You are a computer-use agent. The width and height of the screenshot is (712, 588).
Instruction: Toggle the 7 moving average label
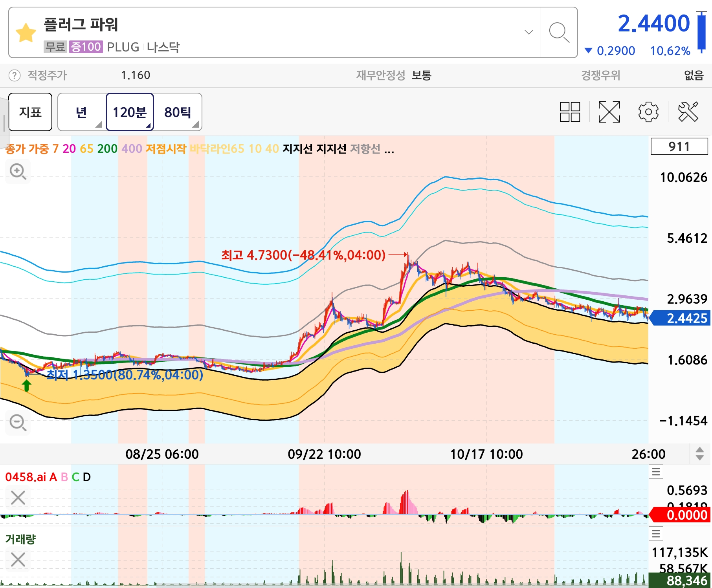55,148
